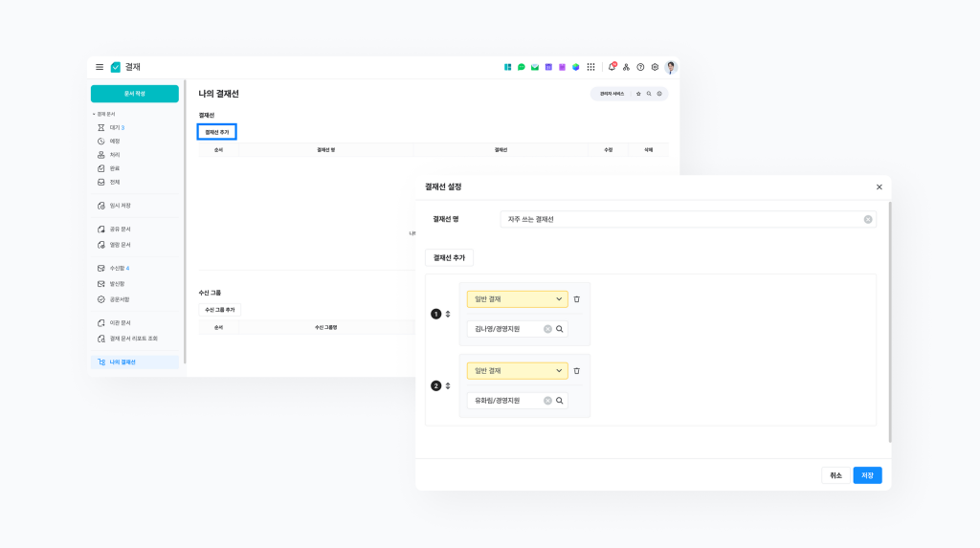Expand the second 일반 결재 dropdown

tap(517, 371)
